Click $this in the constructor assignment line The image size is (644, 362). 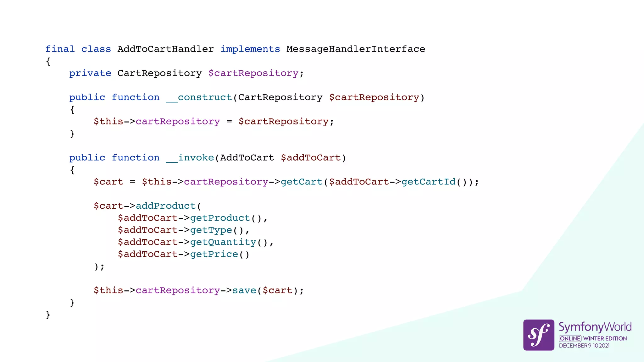108,121
